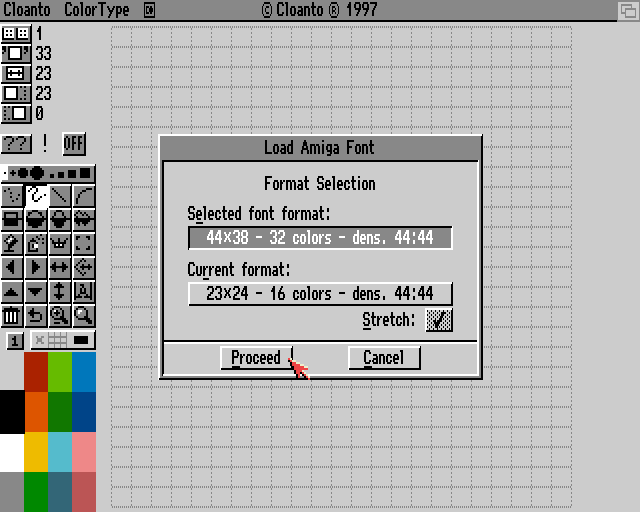This screenshot has width=640, height=512.
Task: Click the plain magnifier icon
Action: click(x=84, y=316)
